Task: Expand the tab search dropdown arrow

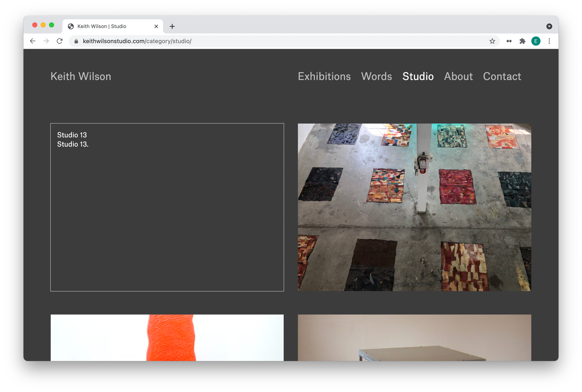Action: coord(549,26)
